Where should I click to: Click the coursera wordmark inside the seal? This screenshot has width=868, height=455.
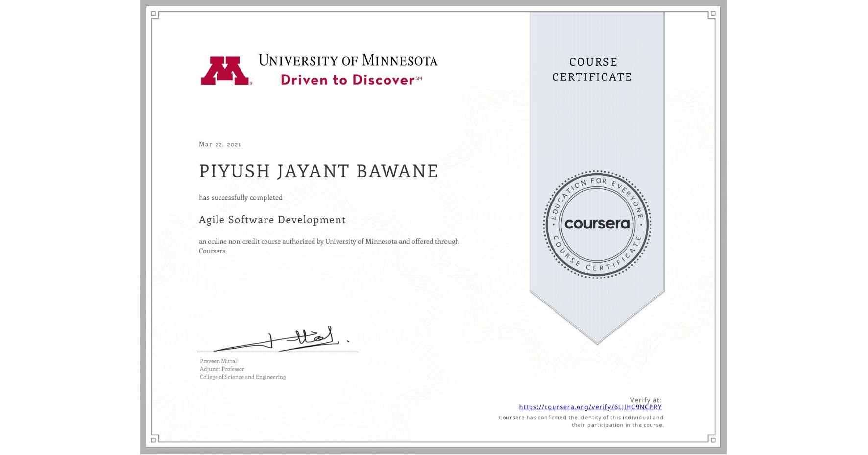tap(597, 225)
